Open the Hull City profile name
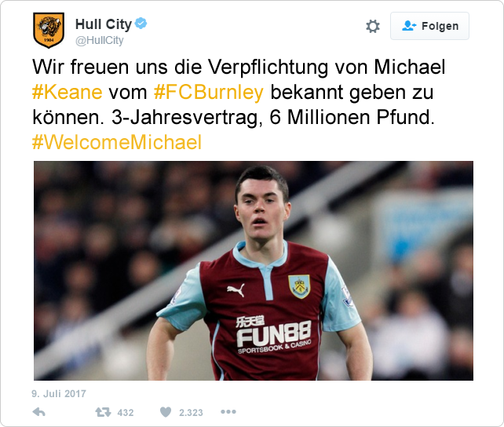The height and width of the screenshot is (427, 504). click(x=103, y=24)
